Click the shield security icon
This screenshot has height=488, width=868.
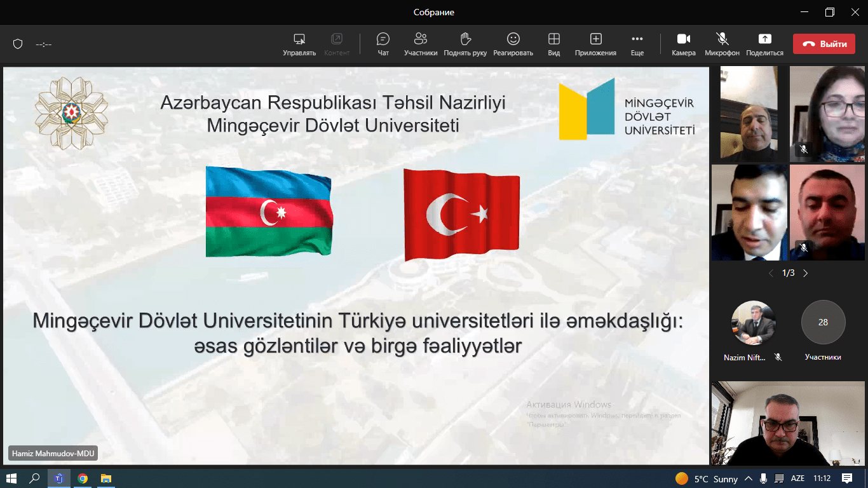(18, 44)
